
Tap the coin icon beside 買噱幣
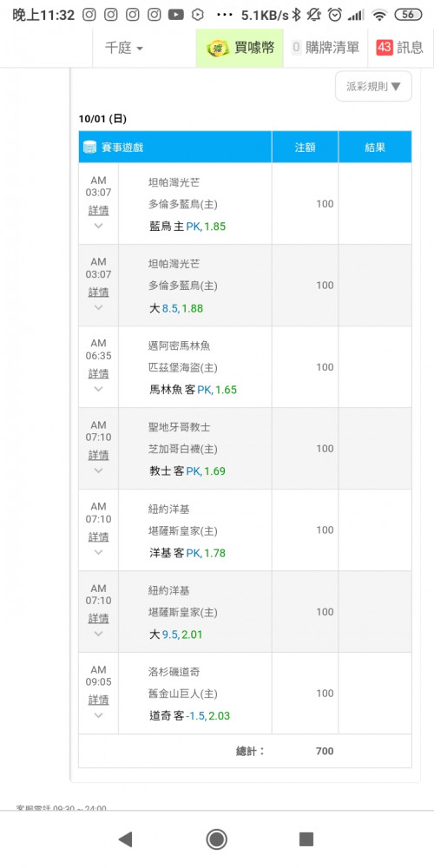(219, 48)
